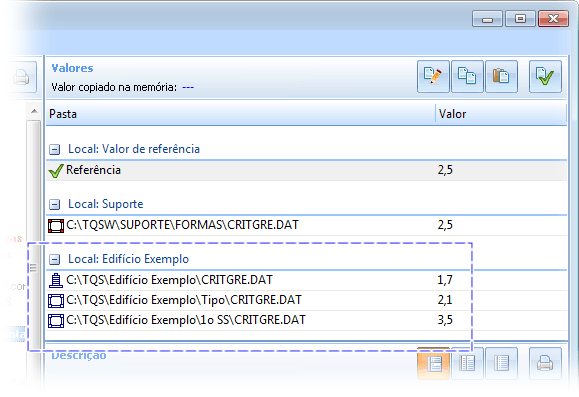579x397 pixels.
Task: Click the copy value icon
Action: pos(467,76)
